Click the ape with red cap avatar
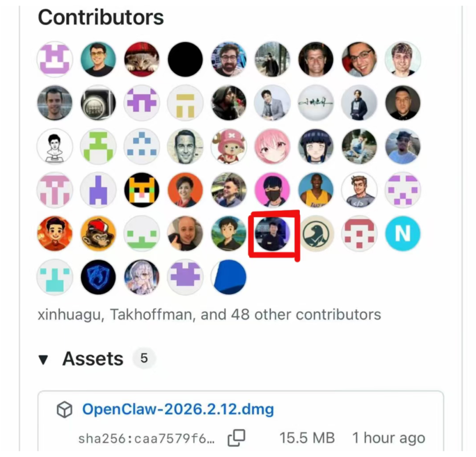Image resolution: width=476 pixels, height=457 pixels. (x=98, y=234)
